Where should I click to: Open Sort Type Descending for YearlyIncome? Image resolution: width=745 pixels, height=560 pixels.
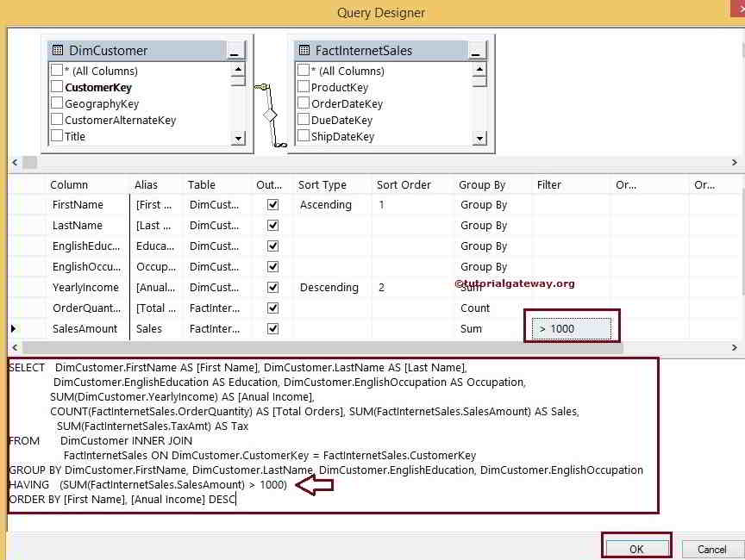tap(333, 287)
